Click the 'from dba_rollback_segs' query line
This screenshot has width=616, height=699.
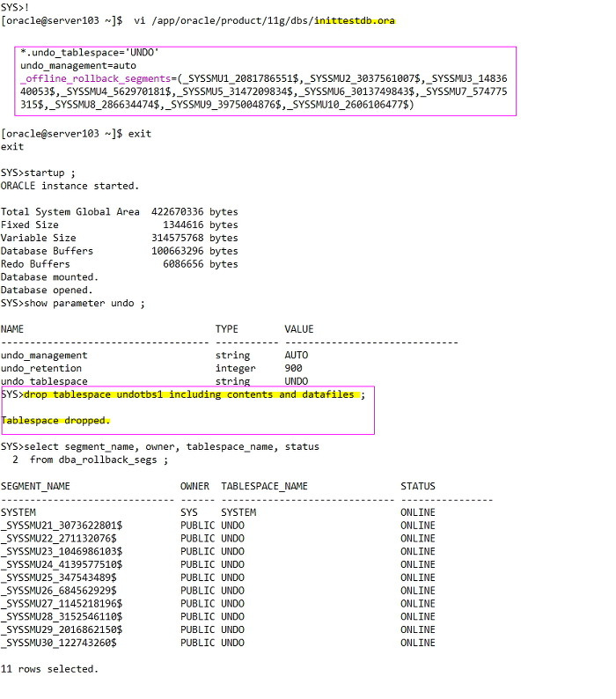click(x=99, y=460)
